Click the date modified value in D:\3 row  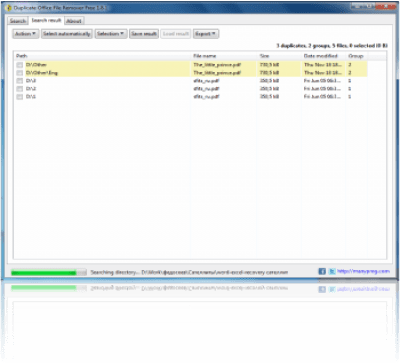(323, 81)
